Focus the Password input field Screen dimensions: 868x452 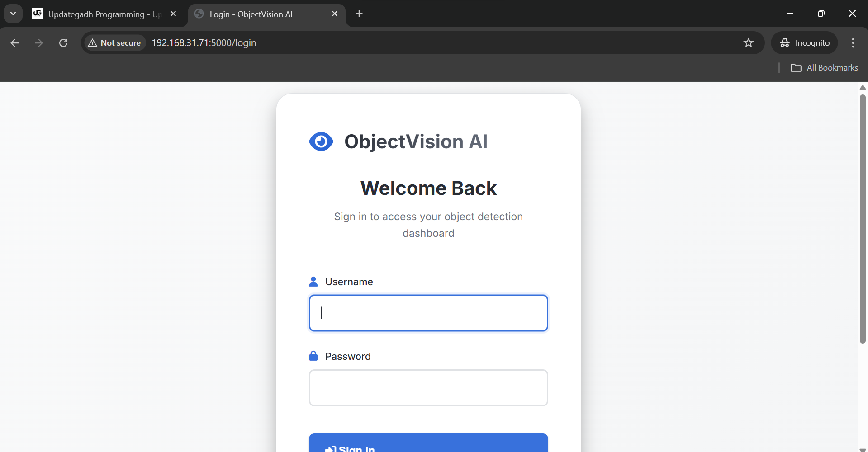point(428,388)
